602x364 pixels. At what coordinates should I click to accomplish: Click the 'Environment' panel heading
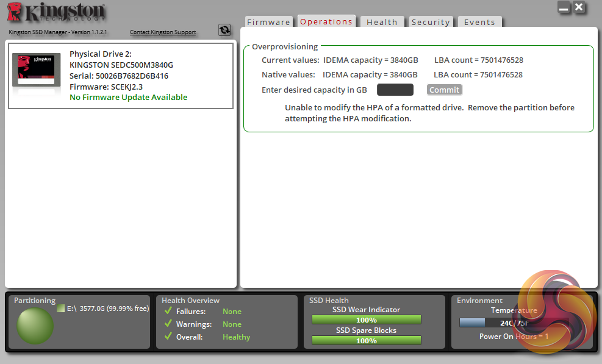click(479, 301)
